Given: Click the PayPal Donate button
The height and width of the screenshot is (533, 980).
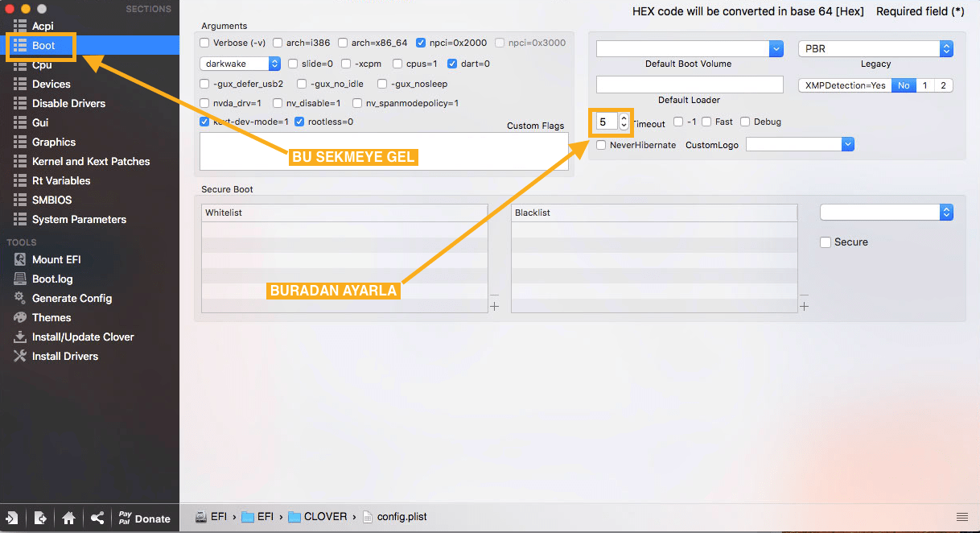Looking at the screenshot, I should coord(144,519).
